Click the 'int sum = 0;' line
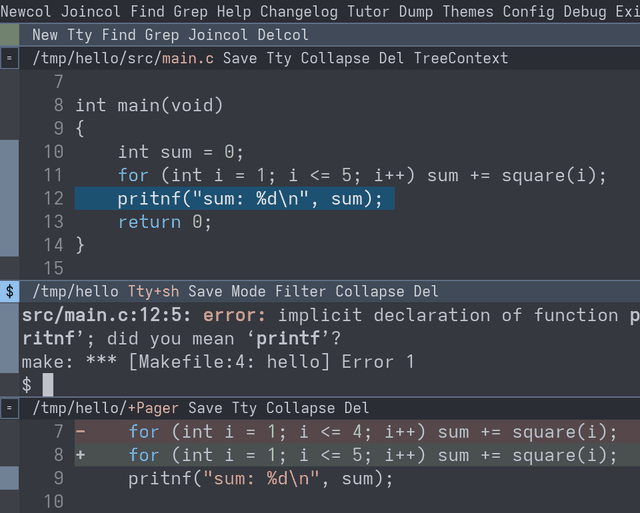 (181, 152)
